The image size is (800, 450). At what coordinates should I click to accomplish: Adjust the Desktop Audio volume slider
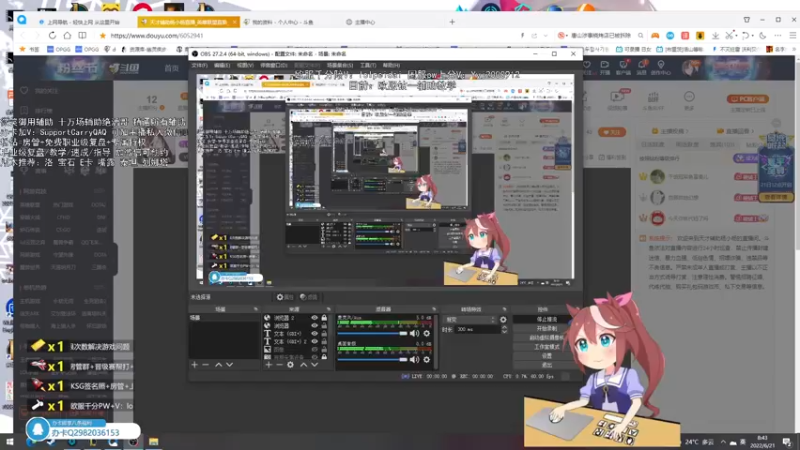372,359
